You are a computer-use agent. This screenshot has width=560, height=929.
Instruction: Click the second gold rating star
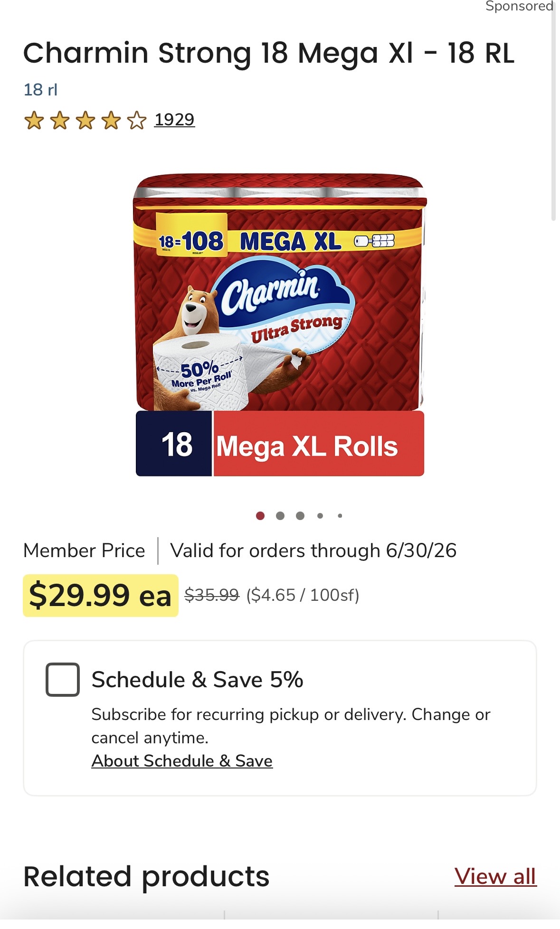[x=59, y=120]
